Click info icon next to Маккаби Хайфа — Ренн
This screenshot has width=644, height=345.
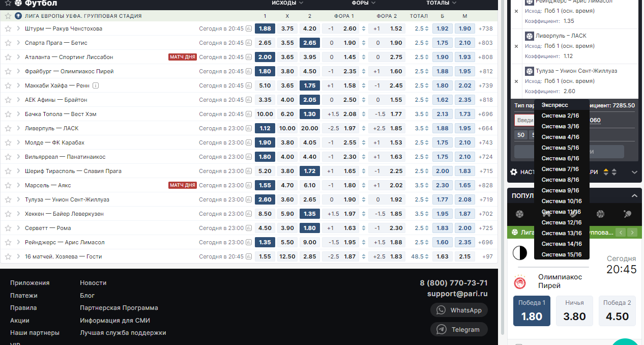[96, 85]
